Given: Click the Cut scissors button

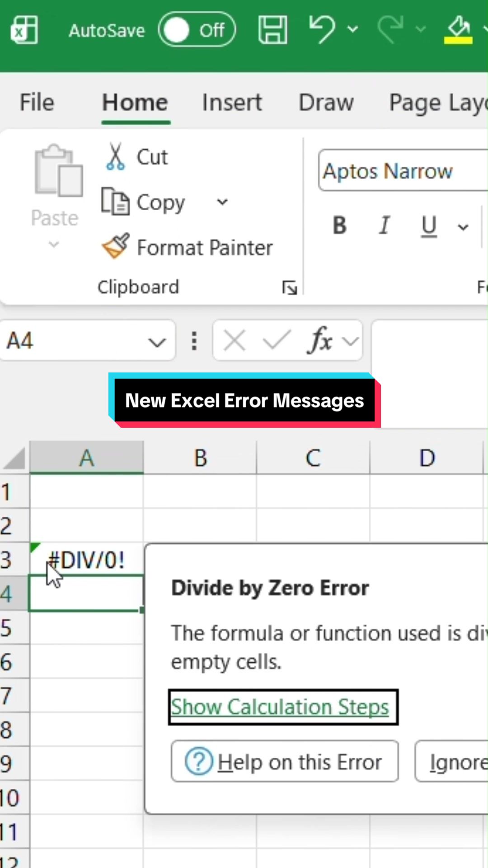Looking at the screenshot, I should click(x=136, y=157).
